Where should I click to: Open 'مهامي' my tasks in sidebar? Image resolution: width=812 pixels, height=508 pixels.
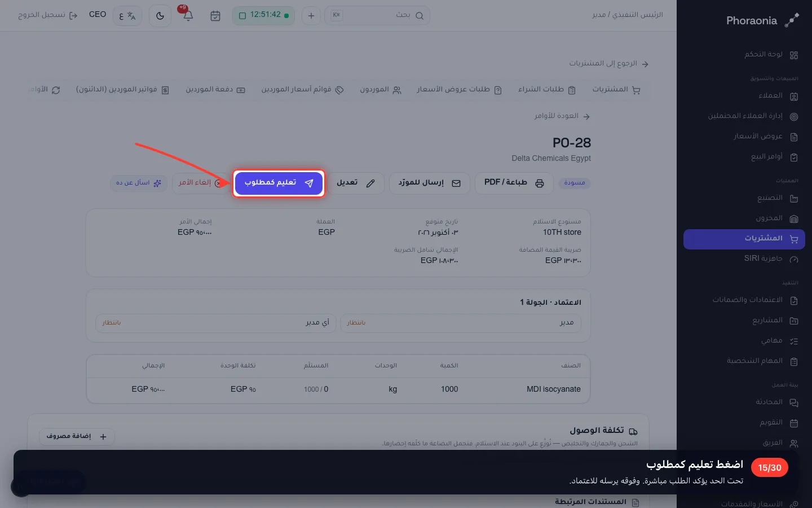click(744, 341)
